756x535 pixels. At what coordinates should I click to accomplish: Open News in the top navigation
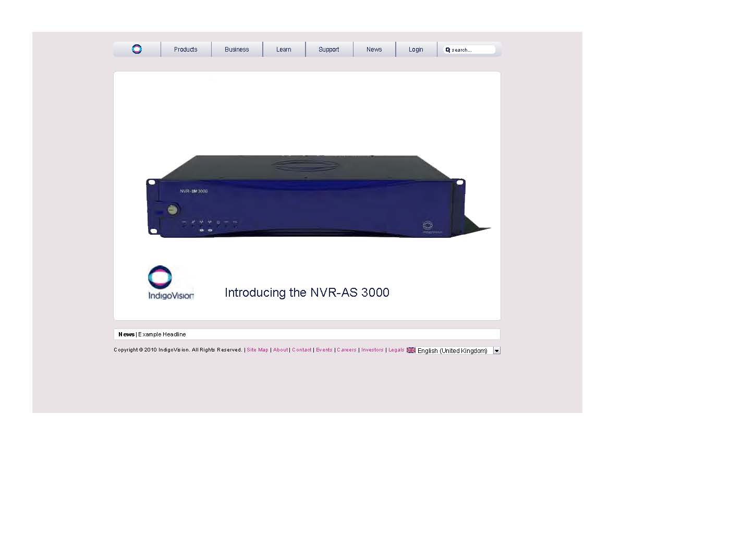coord(374,50)
